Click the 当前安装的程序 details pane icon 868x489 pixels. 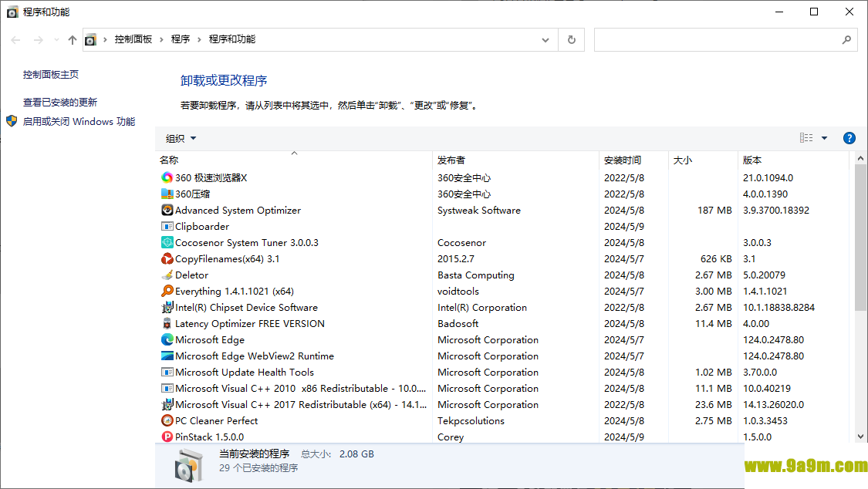188,465
